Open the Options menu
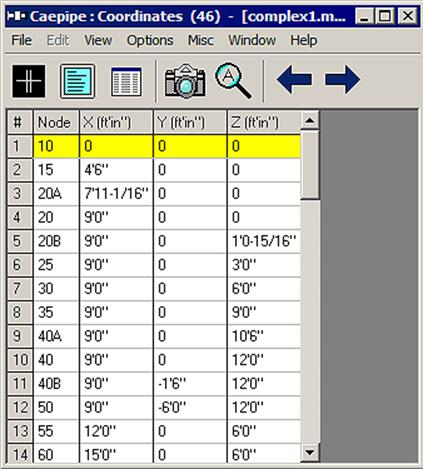The width and height of the screenshot is (423, 469). point(150,40)
